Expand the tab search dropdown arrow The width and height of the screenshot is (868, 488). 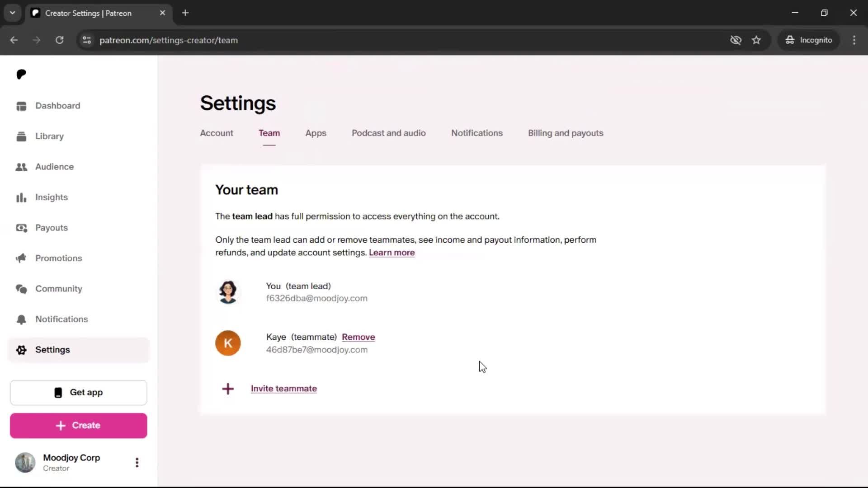pos(13,13)
